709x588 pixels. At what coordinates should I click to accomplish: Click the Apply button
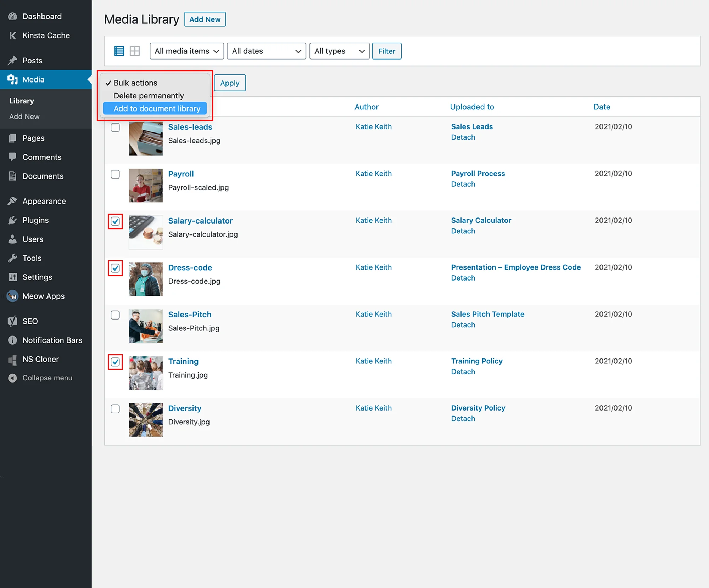(230, 83)
